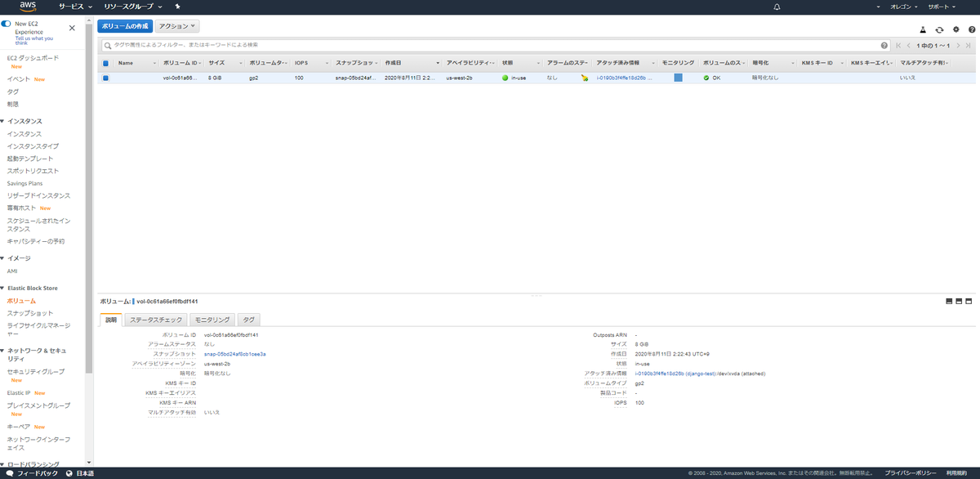Viewport: 980px width, 479px height.
Task: Open Elastic IP in sidebar
Action: (x=19, y=392)
